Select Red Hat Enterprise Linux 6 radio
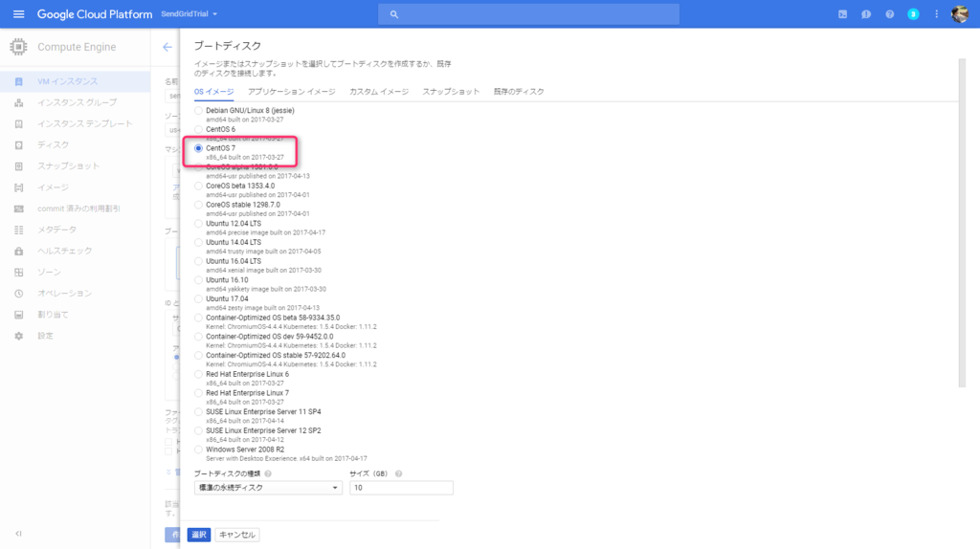Image resolution: width=980 pixels, height=549 pixels. click(x=198, y=374)
